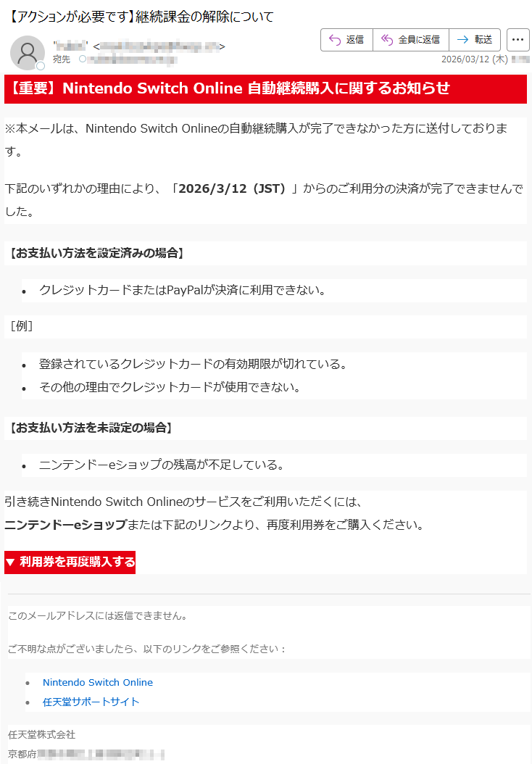The height and width of the screenshot is (764, 532).
Task: Click the reply arrow icon
Action: [335, 39]
